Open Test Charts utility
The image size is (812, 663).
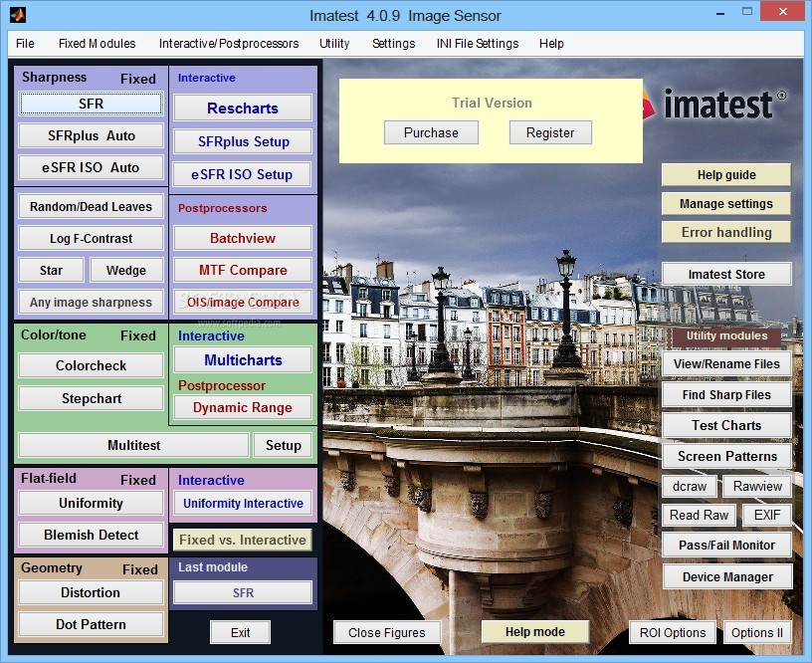point(726,425)
